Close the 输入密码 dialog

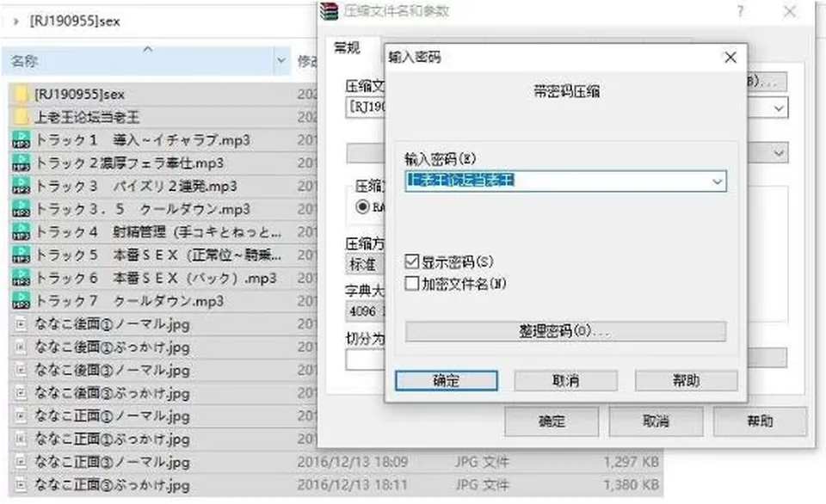730,58
